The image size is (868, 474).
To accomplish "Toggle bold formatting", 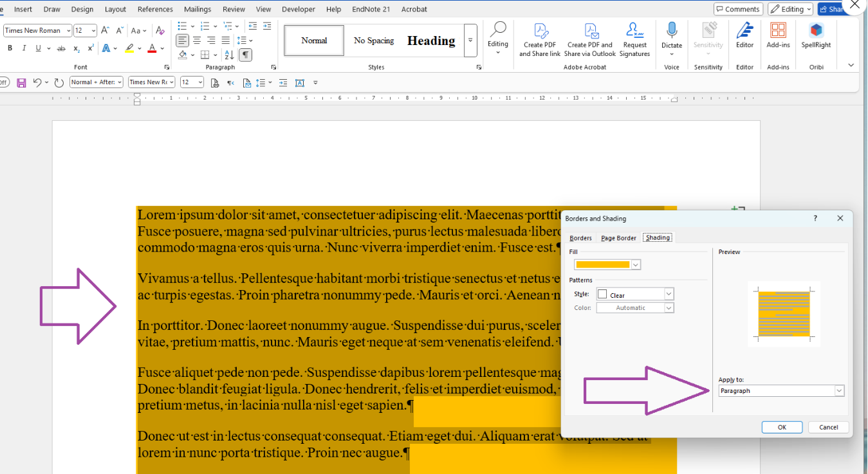I will (x=10, y=48).
